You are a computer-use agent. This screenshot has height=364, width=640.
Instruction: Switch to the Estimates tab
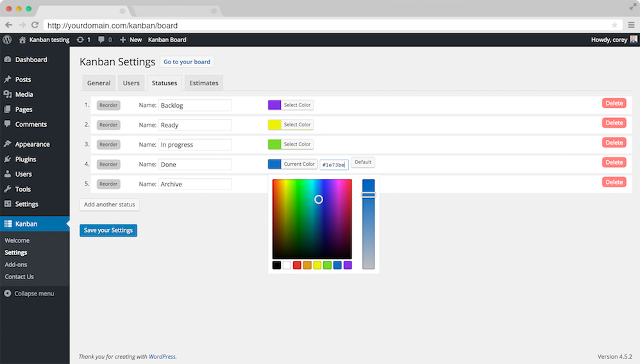coord(204,83)
